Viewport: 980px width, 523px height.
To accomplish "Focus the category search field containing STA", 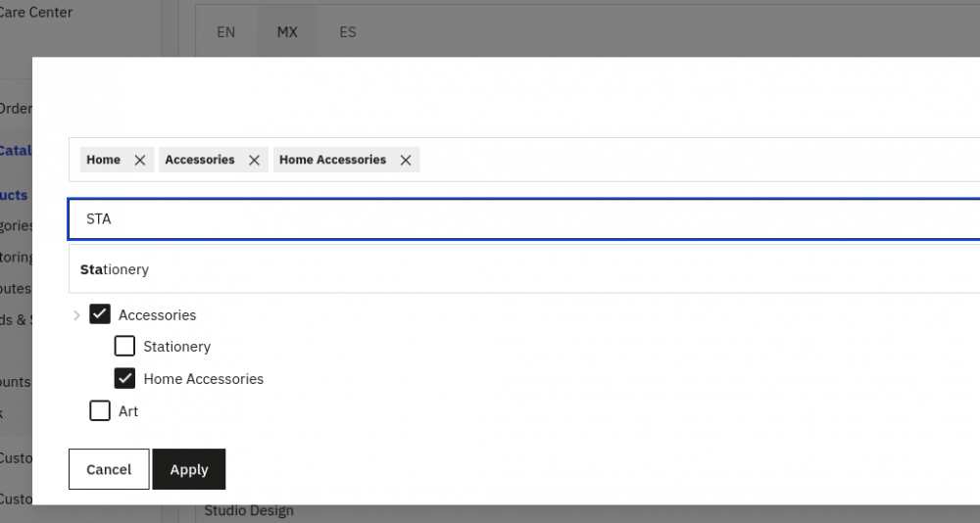I will [x=490, y=219].
